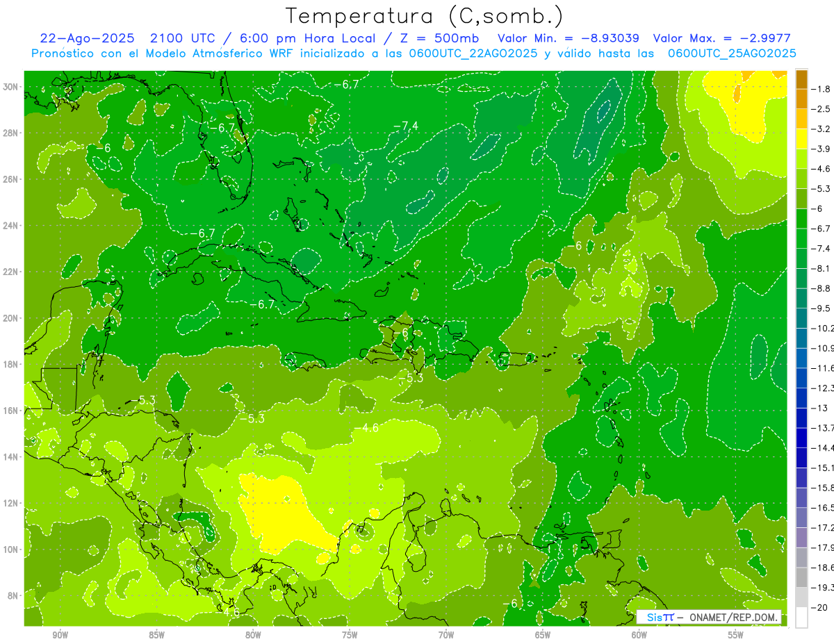Click the "-7.4" contour label on the map

click(406, 125)
